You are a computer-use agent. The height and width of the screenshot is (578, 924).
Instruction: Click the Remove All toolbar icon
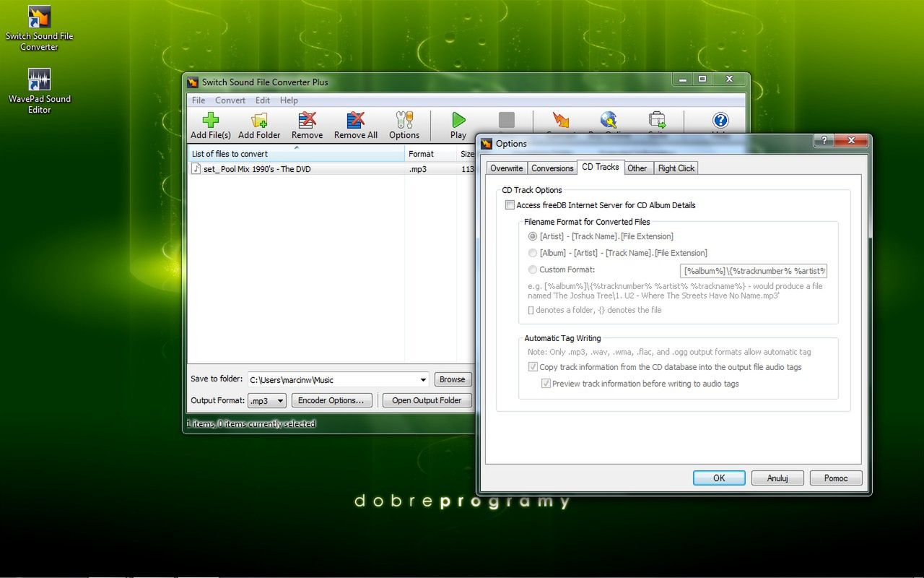click(356, 120)
